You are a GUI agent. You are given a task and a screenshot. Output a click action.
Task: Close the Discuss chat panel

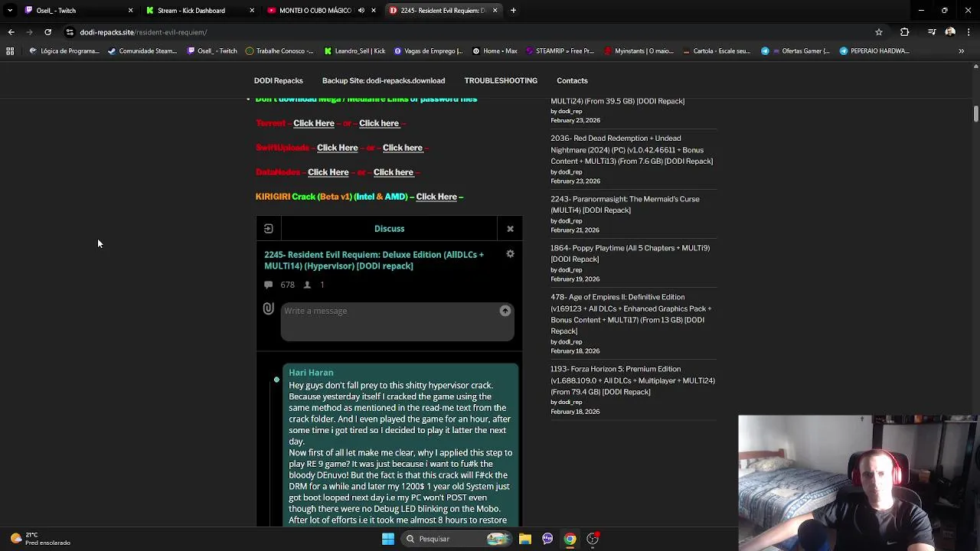pos(510,228)
